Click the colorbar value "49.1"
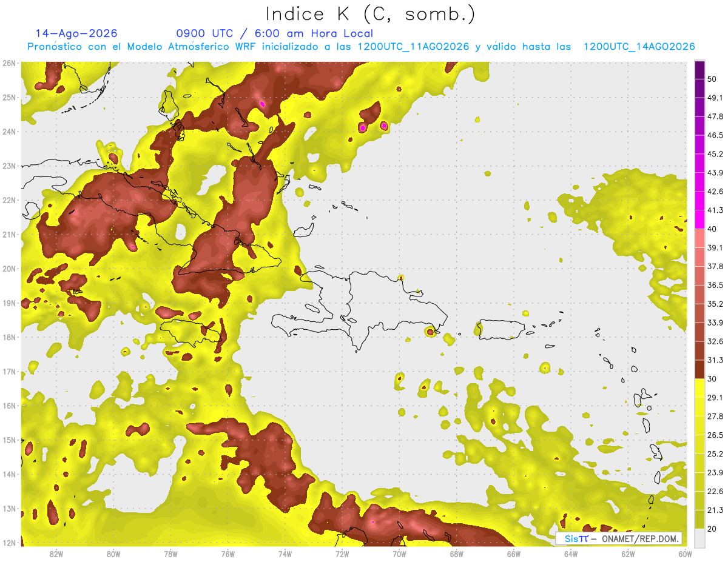This screenshot has width=728, height=562. point(715,98)
